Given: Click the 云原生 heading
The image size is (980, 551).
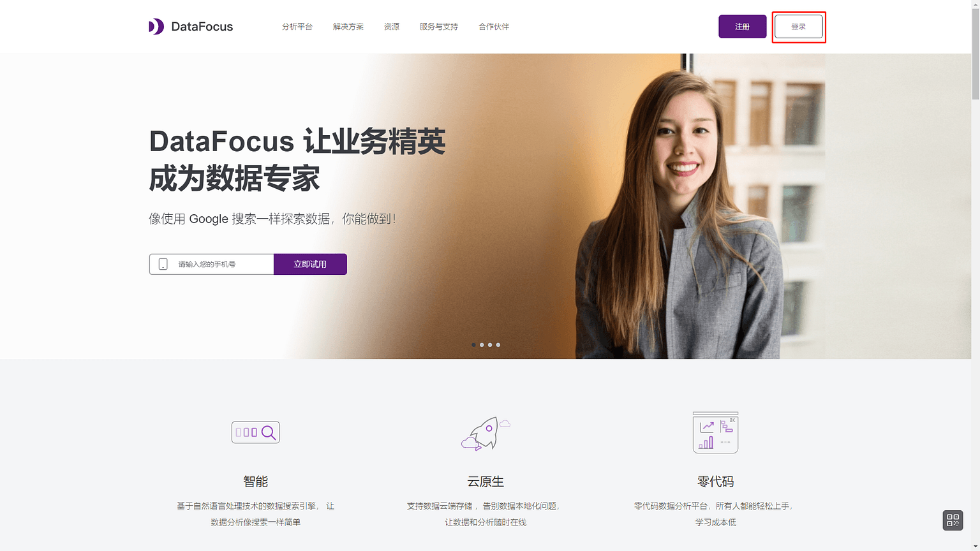Looking at the screenshot, I should [x=486, y=481].
